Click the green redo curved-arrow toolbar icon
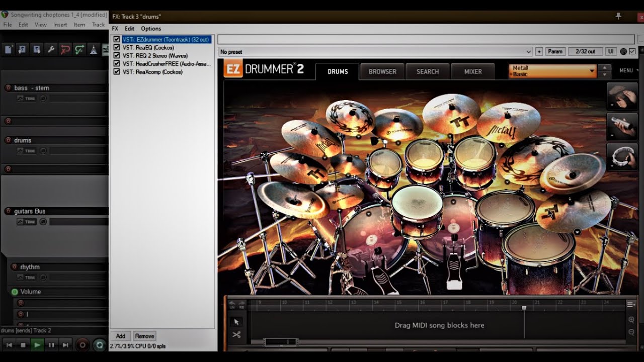Image resolution: width=644 pixels, height=362 pixels. [x=79, y=49]
